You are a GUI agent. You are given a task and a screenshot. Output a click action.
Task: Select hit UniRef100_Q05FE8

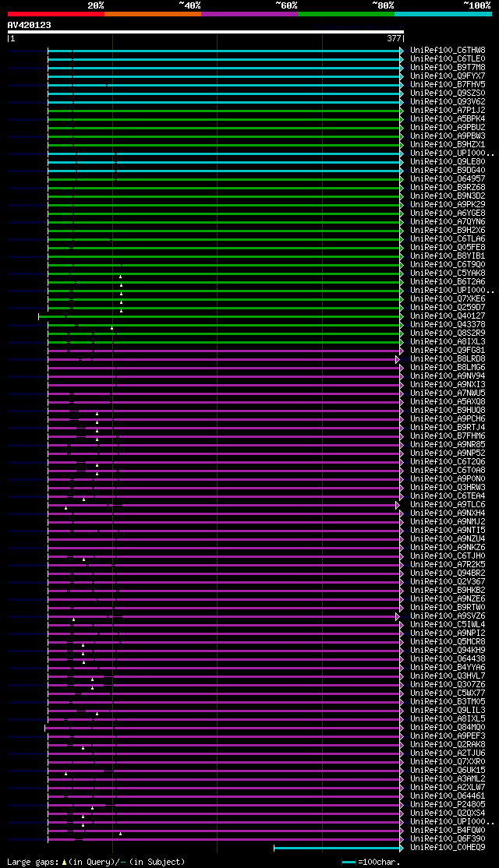click(448, 248)
